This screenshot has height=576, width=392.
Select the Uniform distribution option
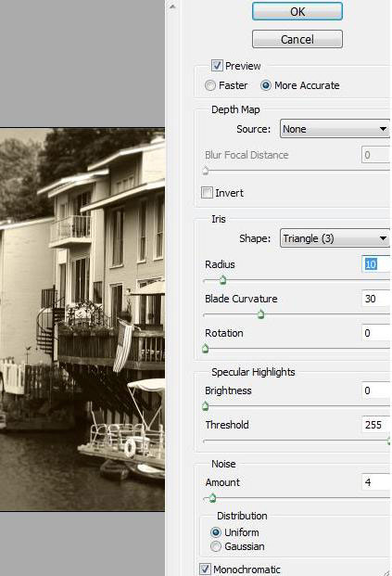pos(216,532)
